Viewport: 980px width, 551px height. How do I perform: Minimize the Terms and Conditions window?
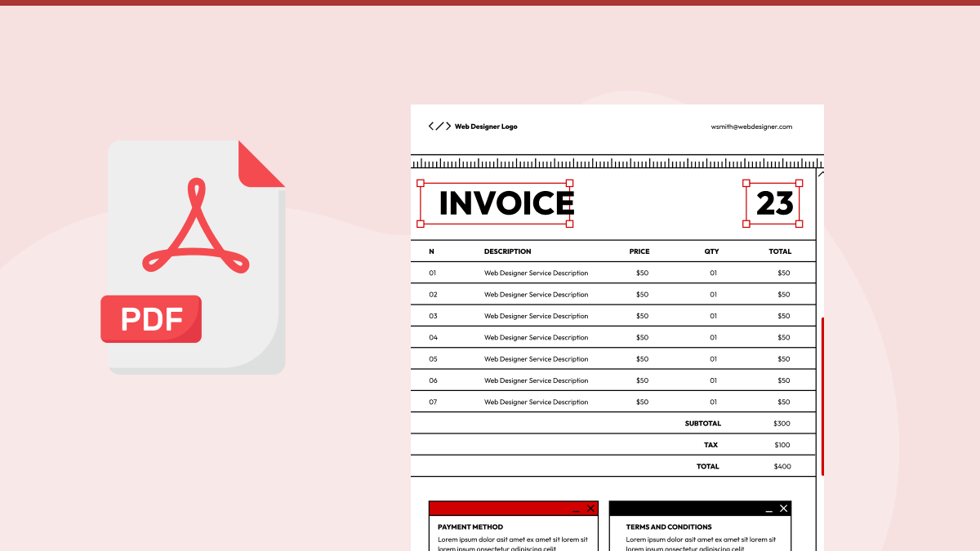pyautogui.click(x=769, y=511)
